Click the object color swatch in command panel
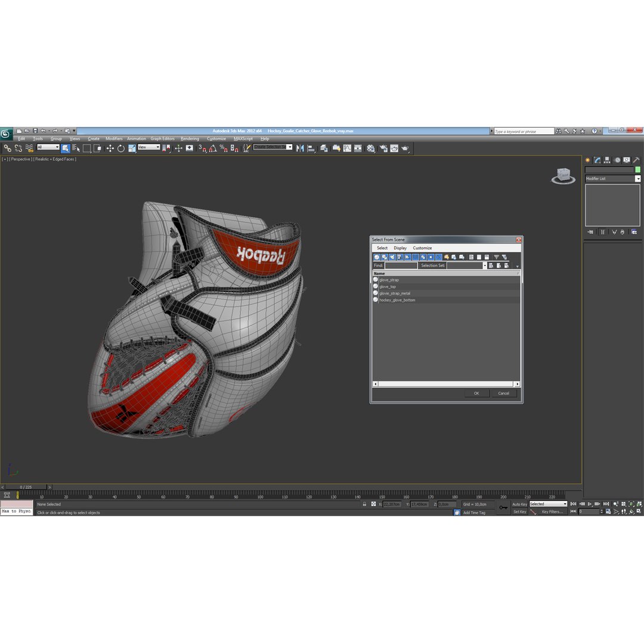Viewport: 644px width, 644px height. pyautogui.click(x=637, y=169)
